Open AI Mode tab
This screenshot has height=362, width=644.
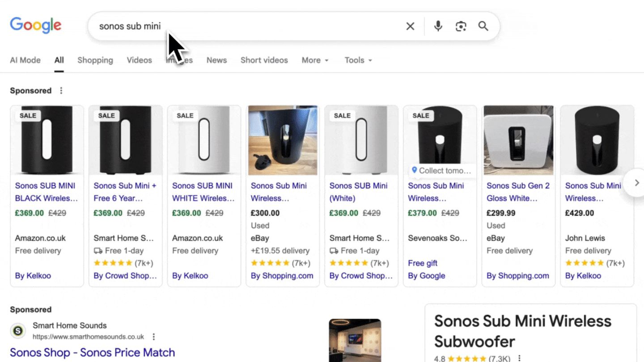[25, 60]
